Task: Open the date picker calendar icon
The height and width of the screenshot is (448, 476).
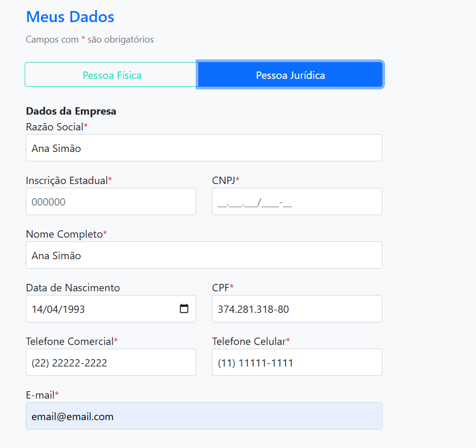Action: coord(184,309)
